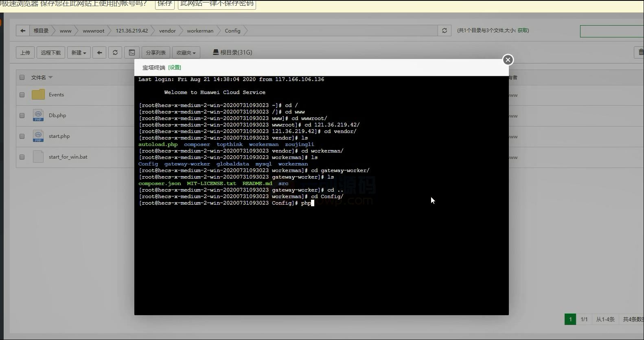Click 此网站一律不保存密码 button
Viewport: 644px width, 340px height.
(217, 4)
